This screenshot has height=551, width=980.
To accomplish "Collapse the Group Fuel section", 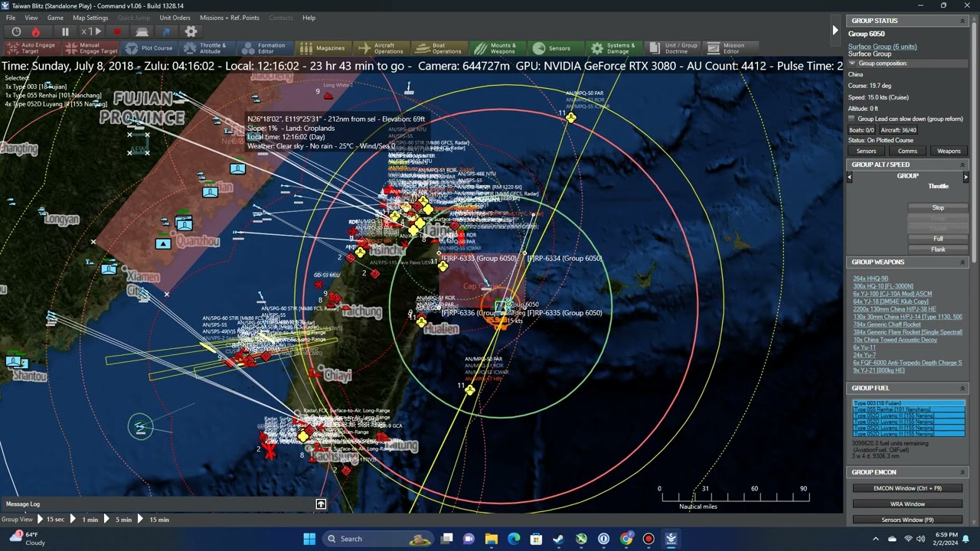I will (962, 388).
